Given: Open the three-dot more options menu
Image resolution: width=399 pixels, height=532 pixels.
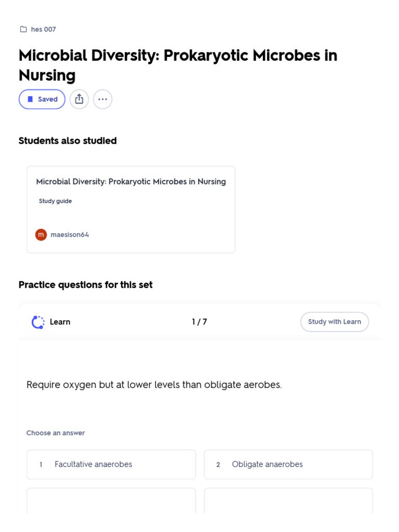Looking at the screenshot, I should pyautogui.click(x=102, y=99).
